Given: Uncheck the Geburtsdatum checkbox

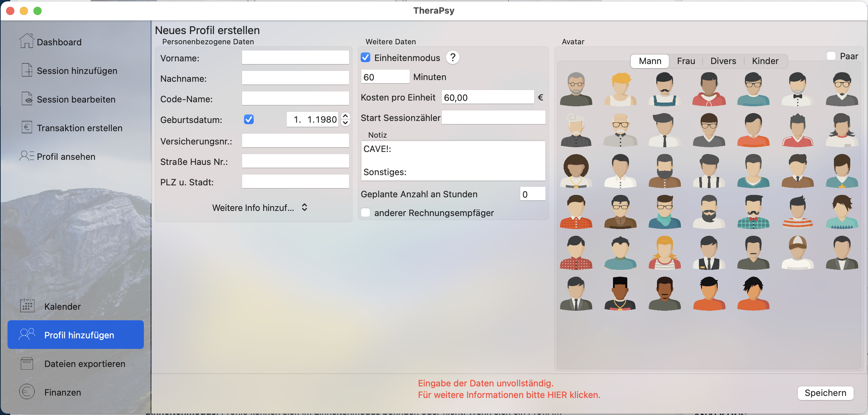Looking at the screenshot, I should point(249,119).
